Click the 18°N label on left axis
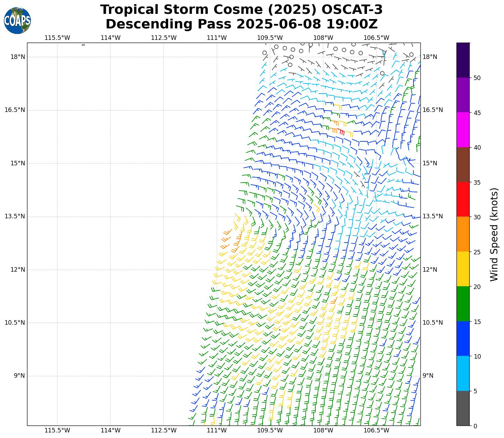The height and width of the screenshot is (438, 504). [17, 57]
